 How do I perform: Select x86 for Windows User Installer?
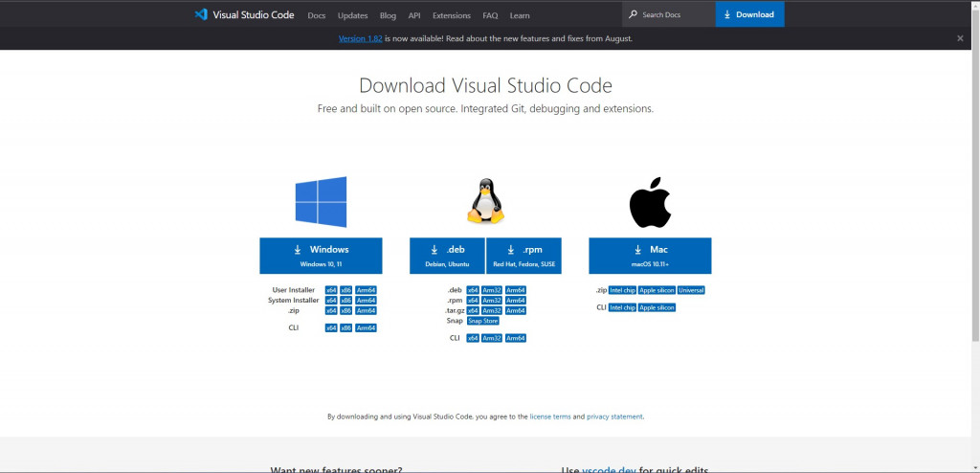346,290
